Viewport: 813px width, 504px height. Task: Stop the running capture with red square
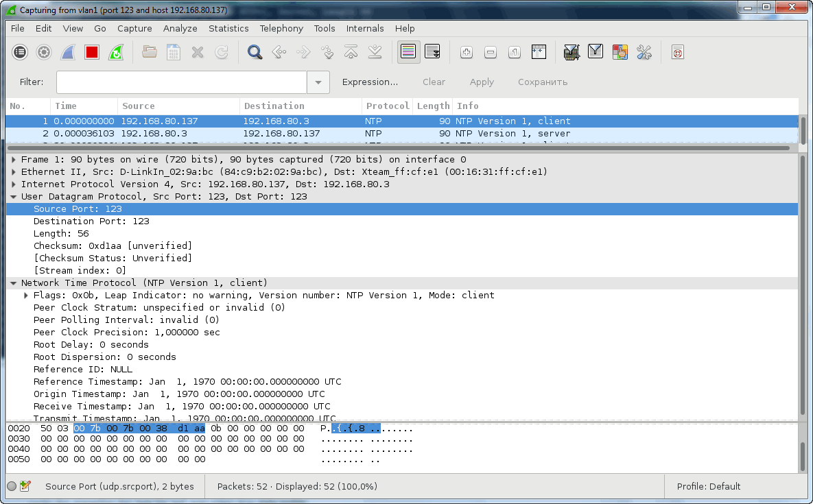coord(92,52)
